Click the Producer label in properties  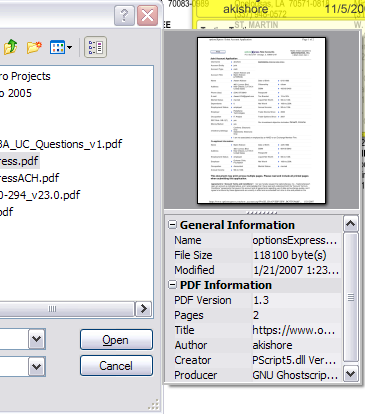tap(196, 375)
